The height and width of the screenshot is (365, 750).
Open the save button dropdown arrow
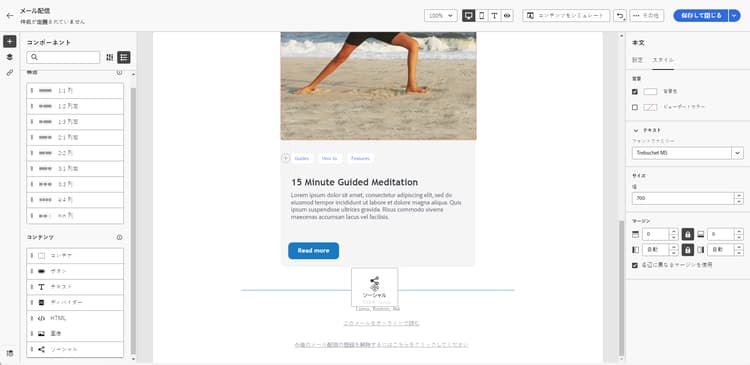734,15
